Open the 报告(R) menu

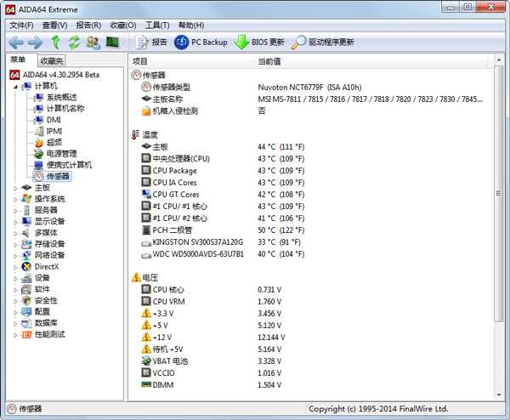point(88,26)
